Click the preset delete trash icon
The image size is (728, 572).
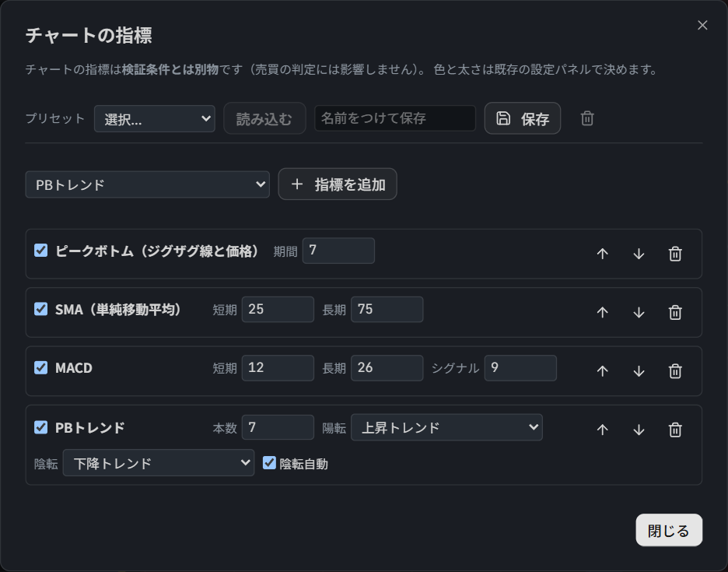point(587,118)
